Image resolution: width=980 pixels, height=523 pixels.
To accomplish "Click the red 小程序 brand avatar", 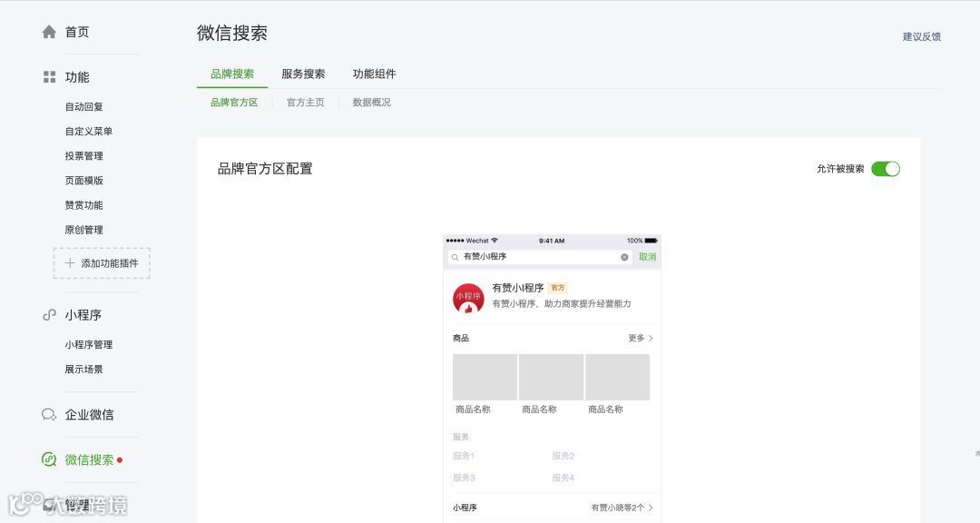I will tap(468, 298).
